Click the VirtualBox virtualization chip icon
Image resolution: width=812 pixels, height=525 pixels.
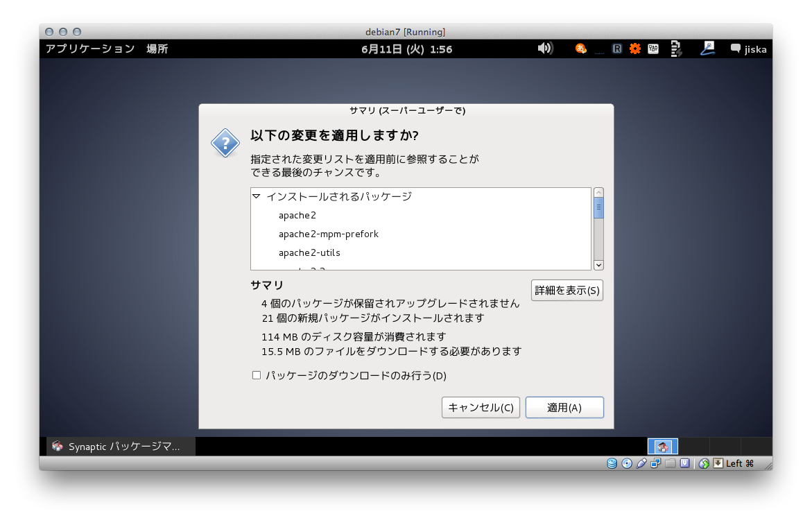tap(684, 463)
